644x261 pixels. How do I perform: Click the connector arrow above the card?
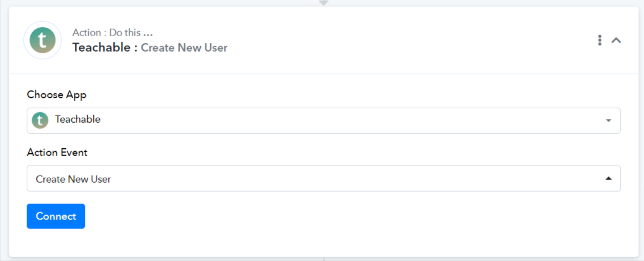click(x=323, y=3)
